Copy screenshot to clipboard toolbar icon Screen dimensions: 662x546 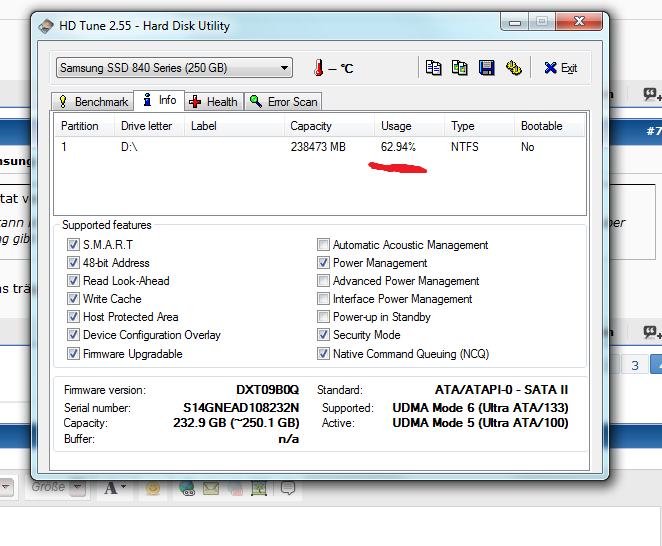(459, 68)
